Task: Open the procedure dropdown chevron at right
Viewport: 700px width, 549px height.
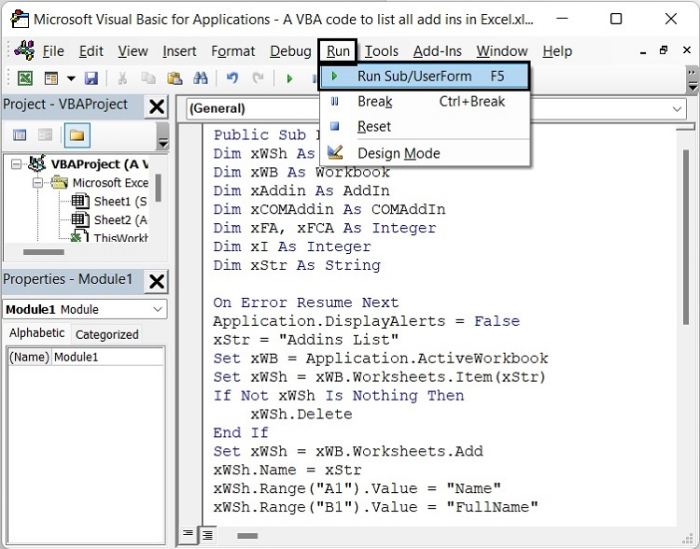Action: coord(677,109)
